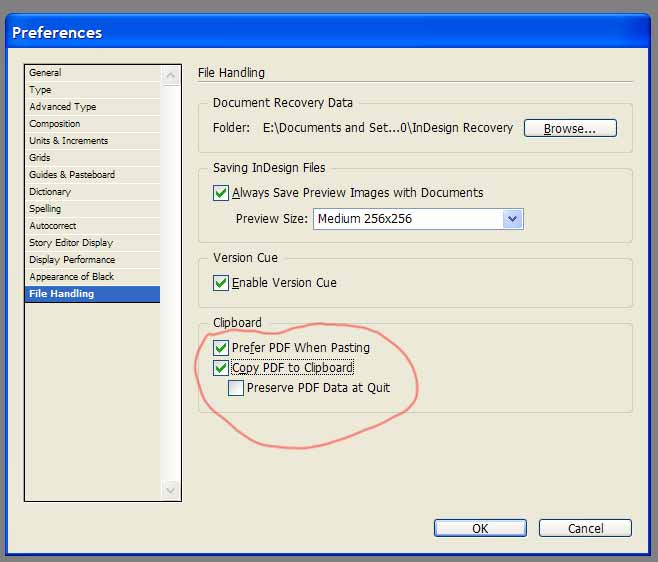The width and height of the screenshot is (658, 562).
Task: Open the Autocorrect category
Action: [x=92, y=226]
